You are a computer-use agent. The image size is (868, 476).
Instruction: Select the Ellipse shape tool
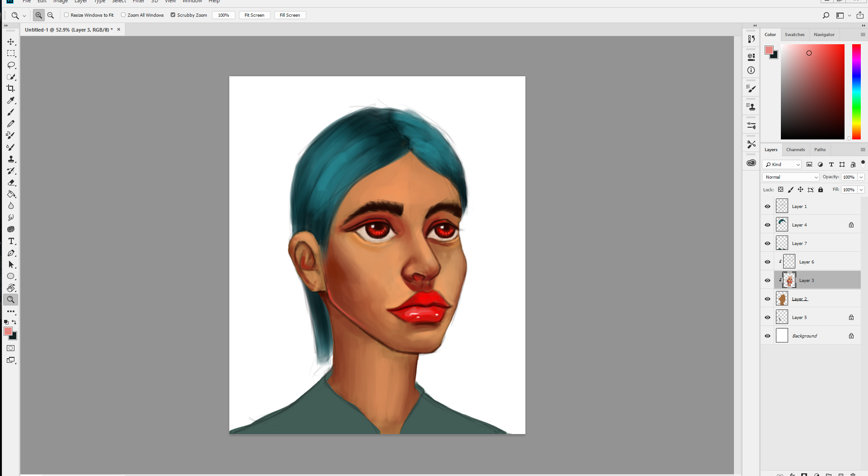11,276
